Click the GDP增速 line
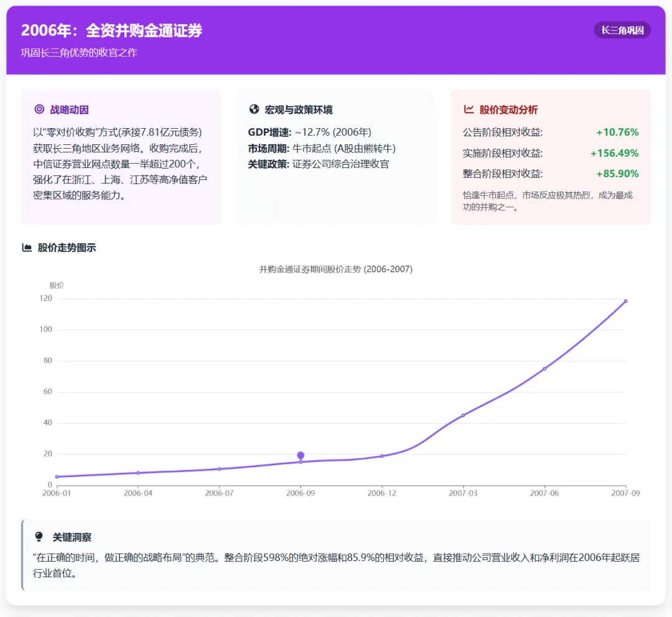This screenshot has width=672, height=617. pos(309,132)
